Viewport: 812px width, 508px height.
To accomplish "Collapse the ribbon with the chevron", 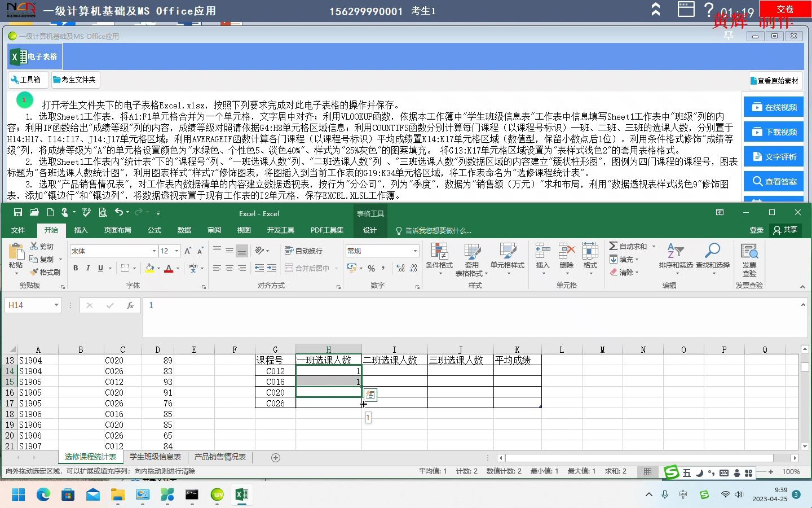I will click(x=802, y=287).
